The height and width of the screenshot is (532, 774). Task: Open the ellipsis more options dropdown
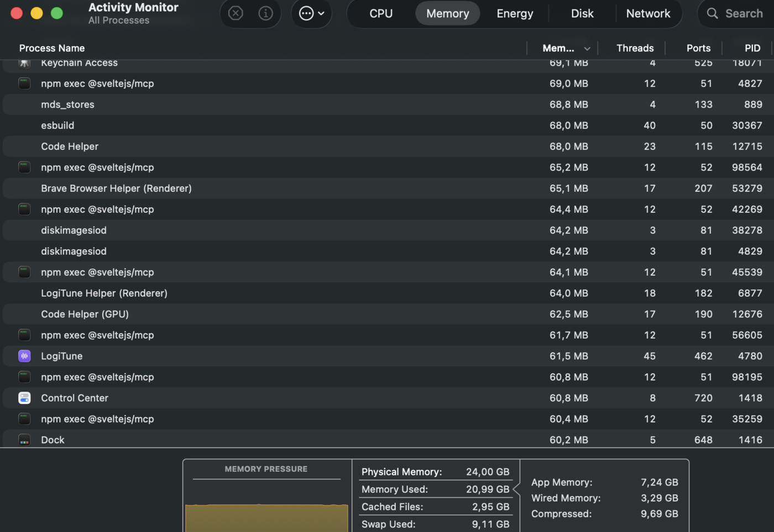(311, 13)
